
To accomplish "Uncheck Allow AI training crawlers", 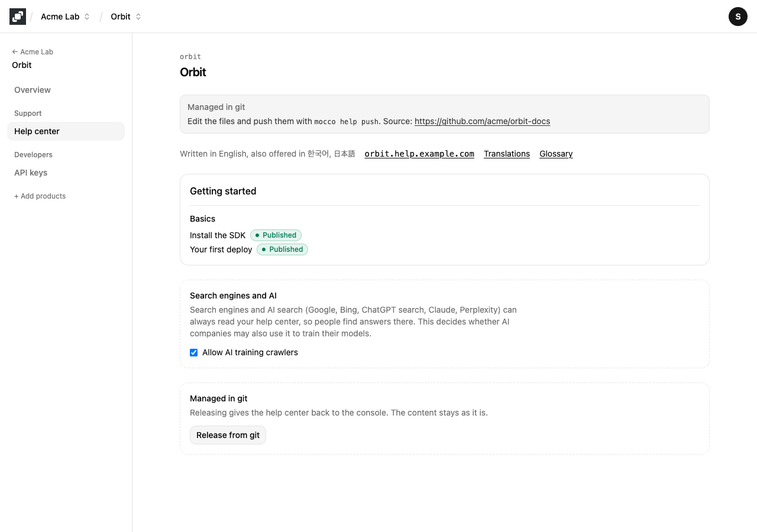I will click(x=193, y=352).
